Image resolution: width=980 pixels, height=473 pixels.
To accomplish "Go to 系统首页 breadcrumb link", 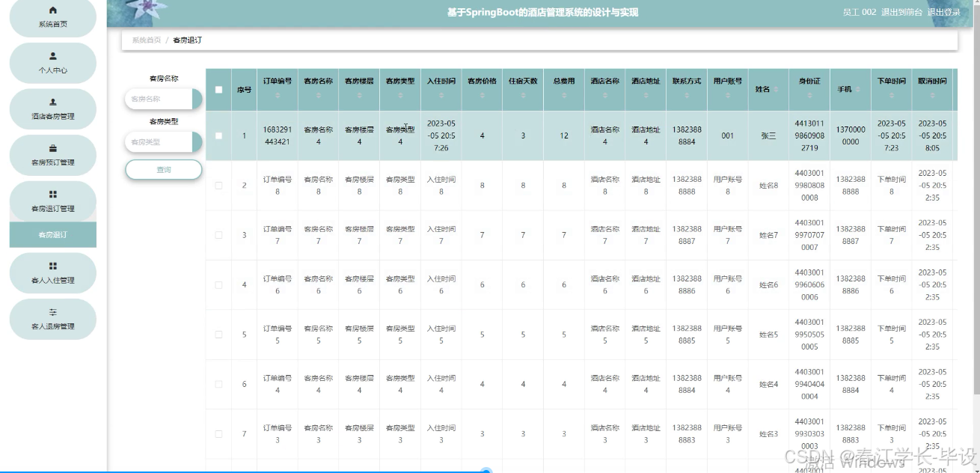I will coord(147,40).
